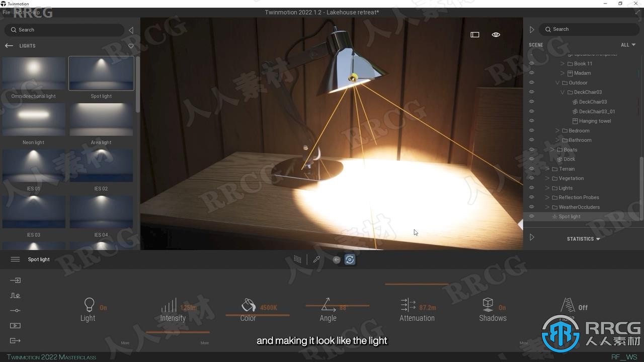Image resolution: width=644 pixels, height=362 pixels.
Task: Expand the Bedroom folder
Action: click(557, 131)
